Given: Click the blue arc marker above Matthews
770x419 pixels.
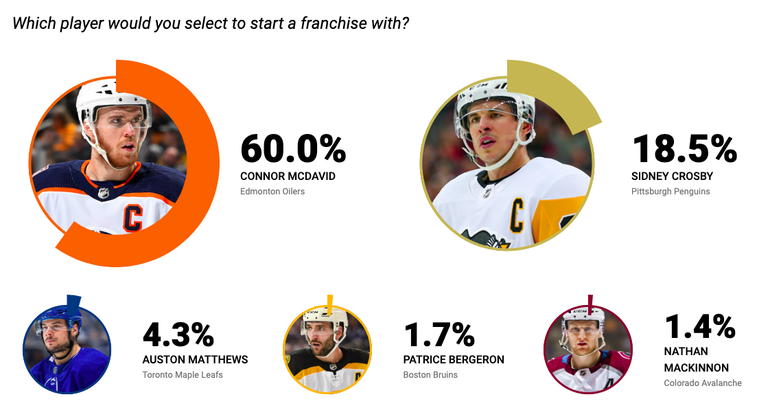Looking at the screenshot, I should 74,305.
